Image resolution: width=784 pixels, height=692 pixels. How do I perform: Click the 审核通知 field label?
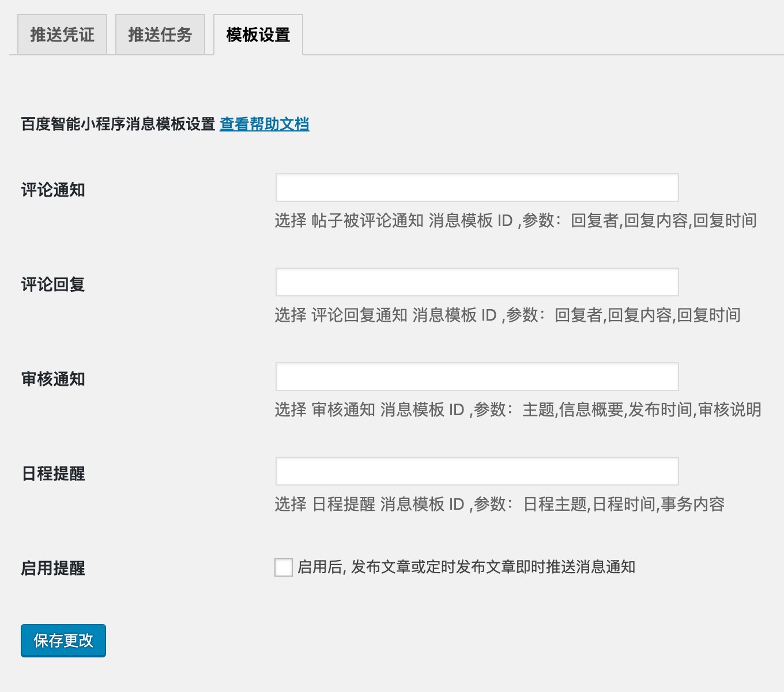coord(53,379)
